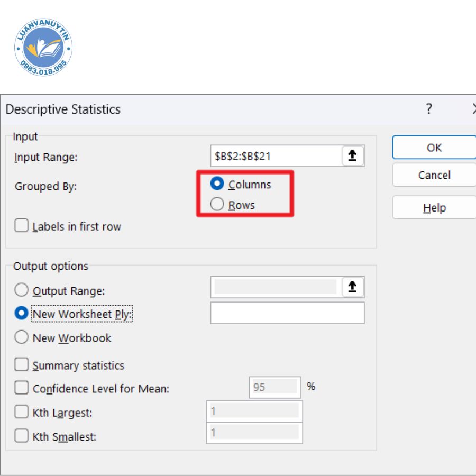The image size is (476, 476).
Task: Click the LuanVanUyTin logo
Action: point(43,48)
